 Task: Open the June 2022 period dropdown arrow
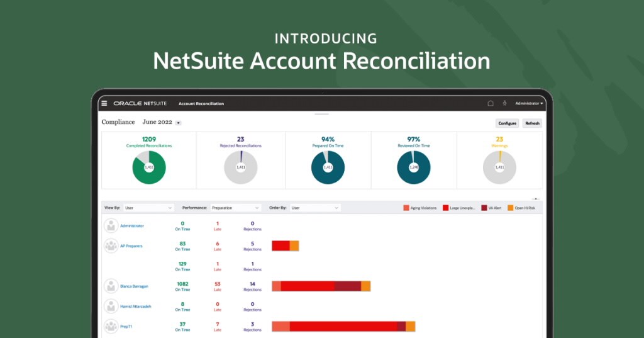[x=178, y=123]
